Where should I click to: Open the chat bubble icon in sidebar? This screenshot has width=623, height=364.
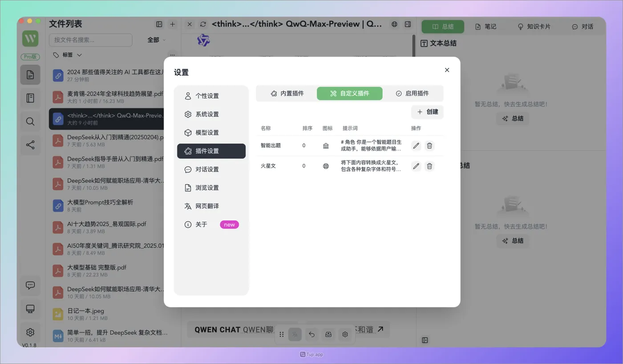[x=30, y=285]
